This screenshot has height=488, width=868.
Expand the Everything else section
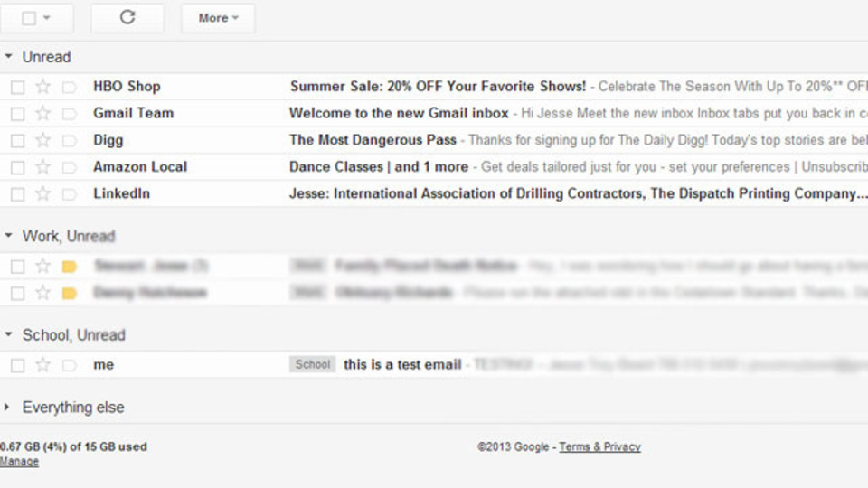[7, 408]
